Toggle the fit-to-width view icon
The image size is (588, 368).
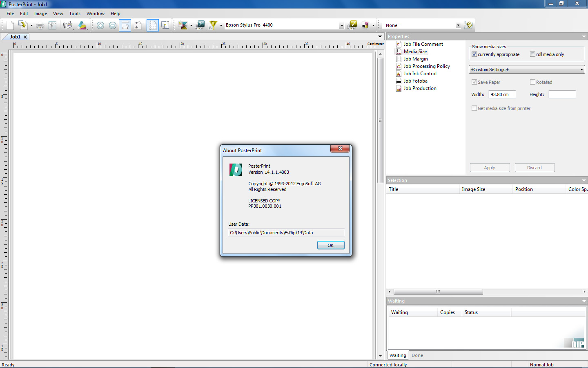point(125,25)
